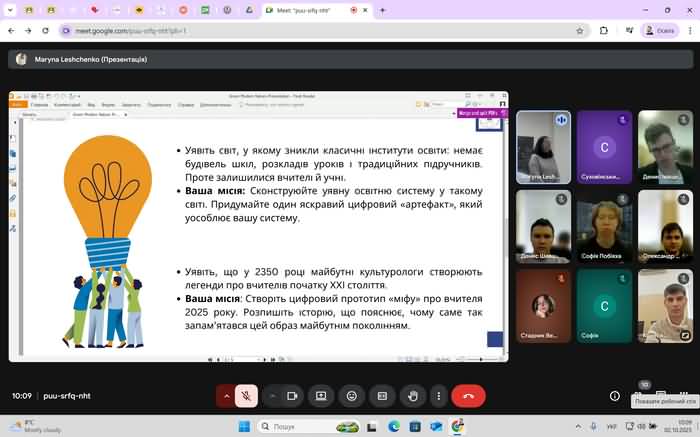The image size is (700, 437).
Task: Expand the video settings chevron
Action: click(273, 396)
